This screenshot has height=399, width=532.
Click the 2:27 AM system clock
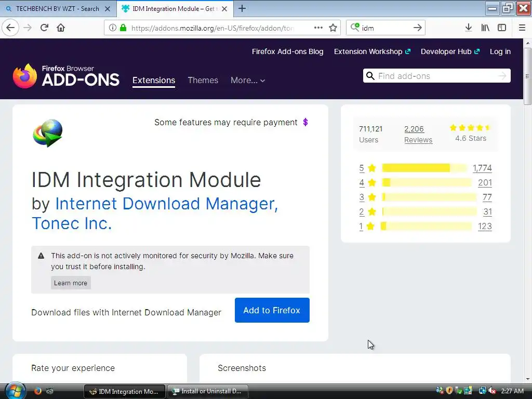coord(512,391)
